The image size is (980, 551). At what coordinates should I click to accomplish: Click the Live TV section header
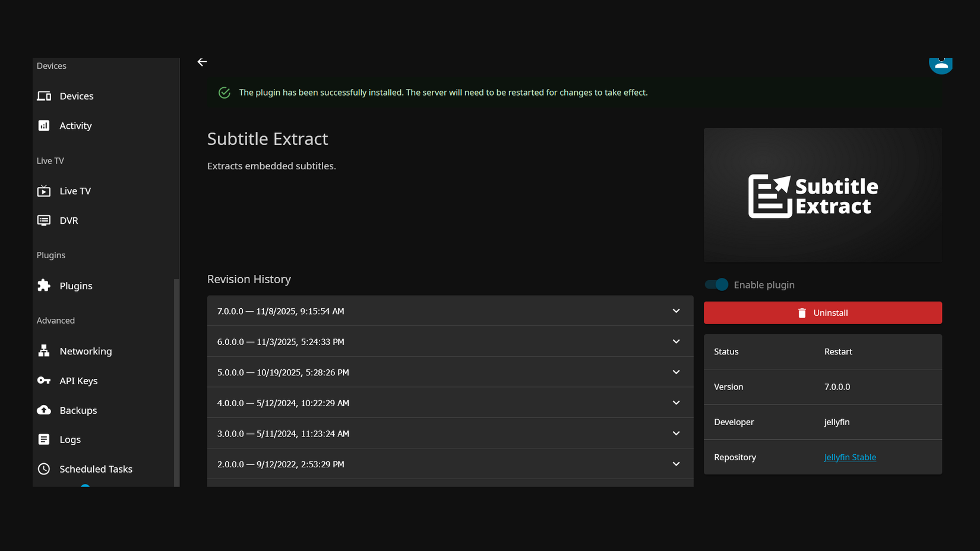(x=50, y=161)
